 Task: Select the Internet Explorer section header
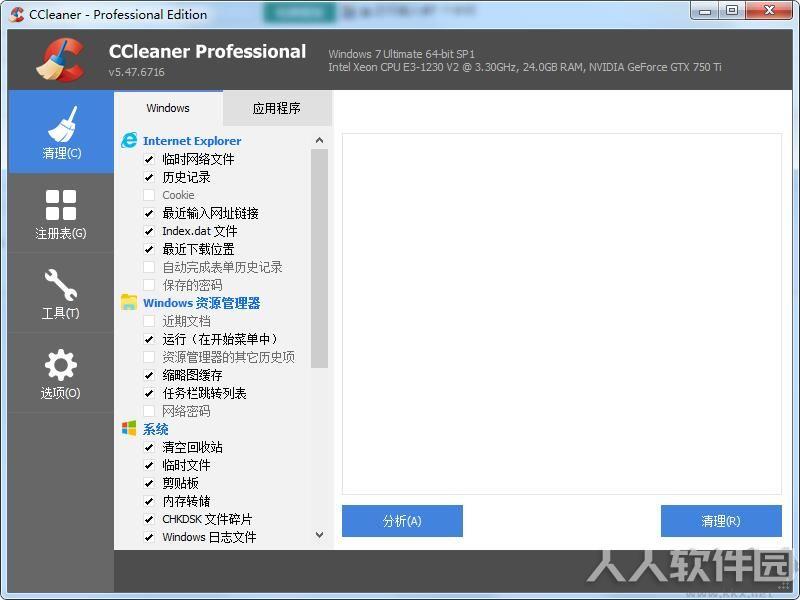tap(192, 141)
